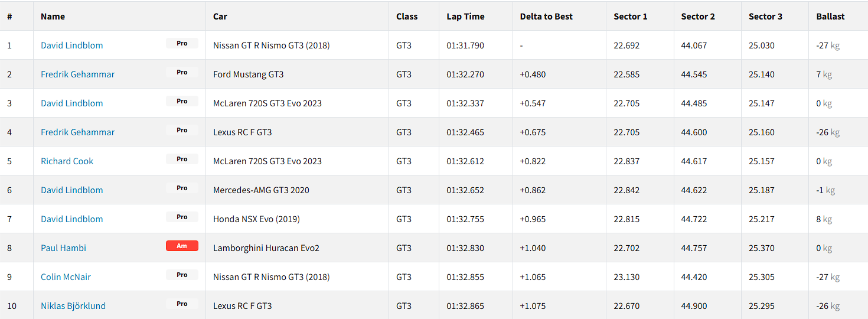The image size is (868, 319).
Task: Click David Lindblom link in Mercedes-AMG row
Action: (x=71, y=190)
